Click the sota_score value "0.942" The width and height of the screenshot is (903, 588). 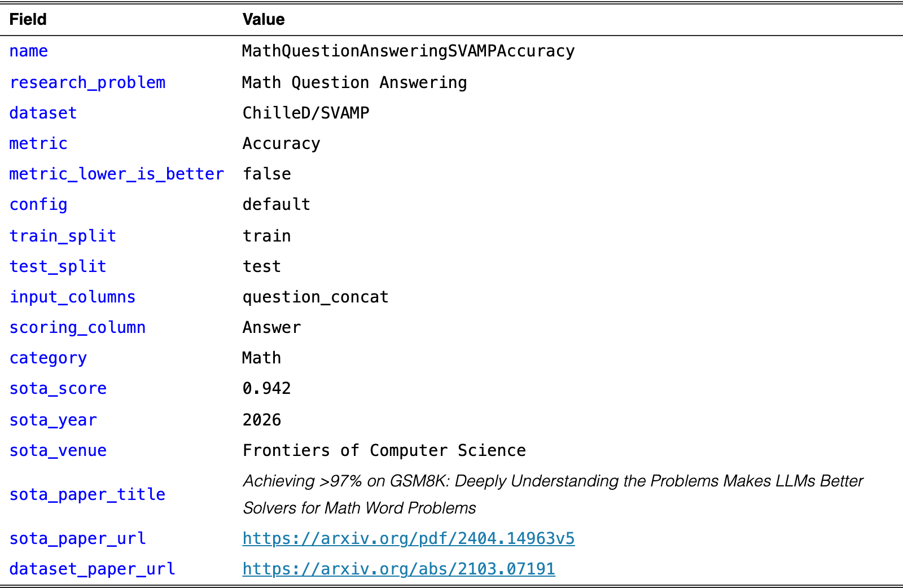[x=267, y=388]
